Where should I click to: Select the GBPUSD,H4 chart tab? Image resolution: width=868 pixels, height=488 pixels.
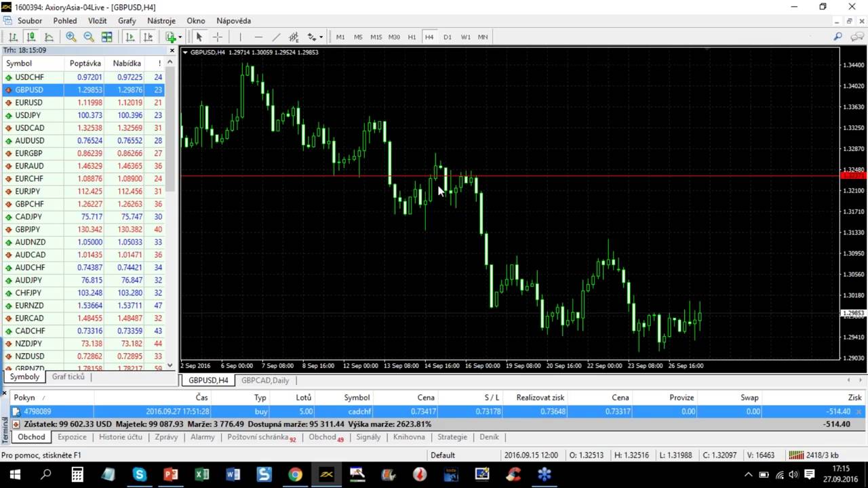[208, 380]
